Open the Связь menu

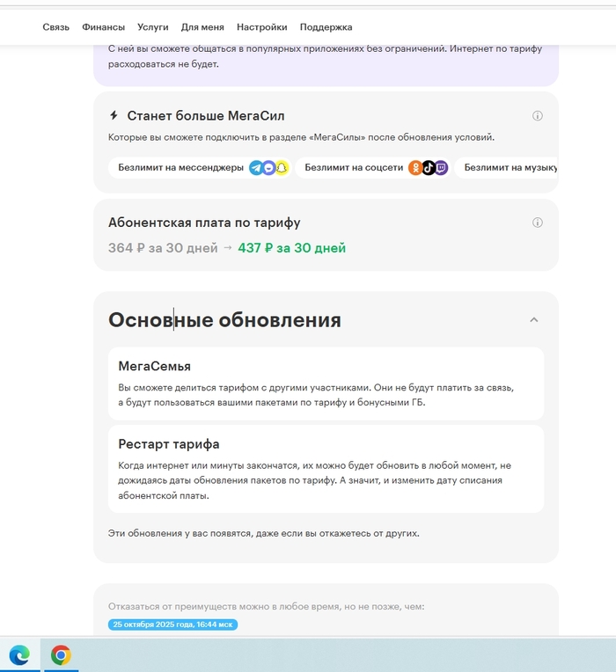pyautogui.click(x=55, y=27)
